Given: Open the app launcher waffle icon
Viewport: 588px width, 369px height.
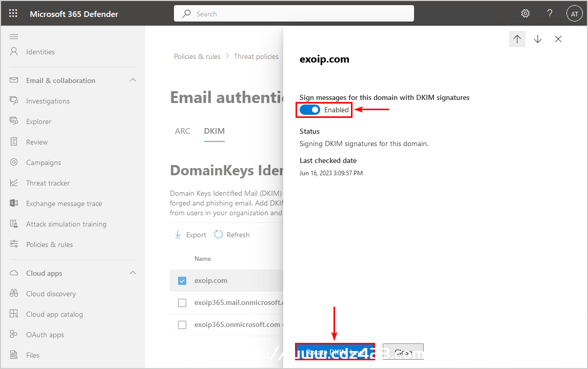Looking at the screenshot, I should (x=13, y=13).
